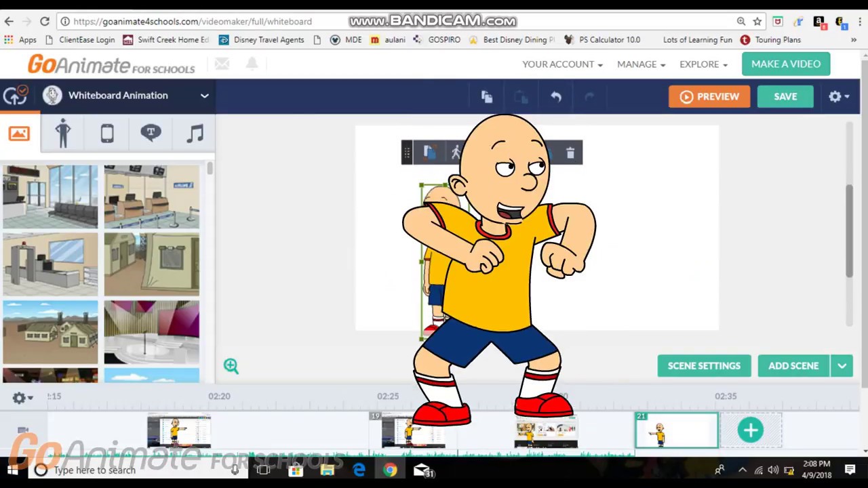
Task: Select scene 19 thumbnail in timeline
Action: tap(413, 432)
